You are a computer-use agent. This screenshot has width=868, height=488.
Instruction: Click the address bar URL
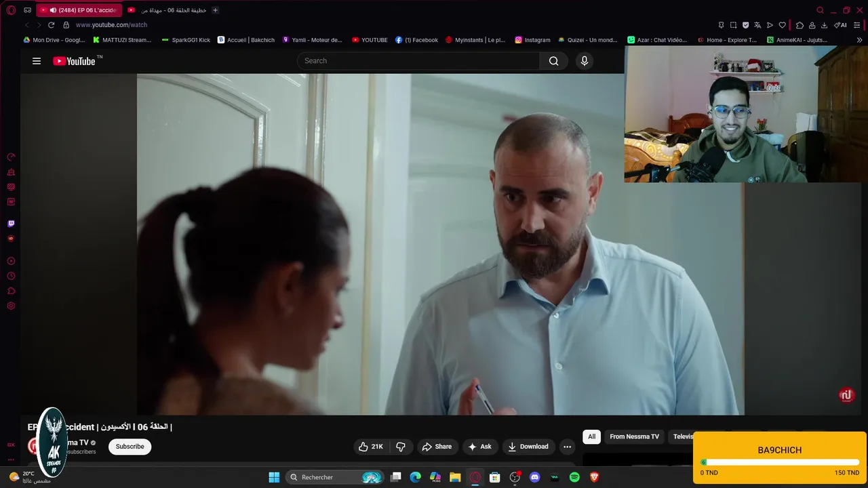[x=111, y=25]
